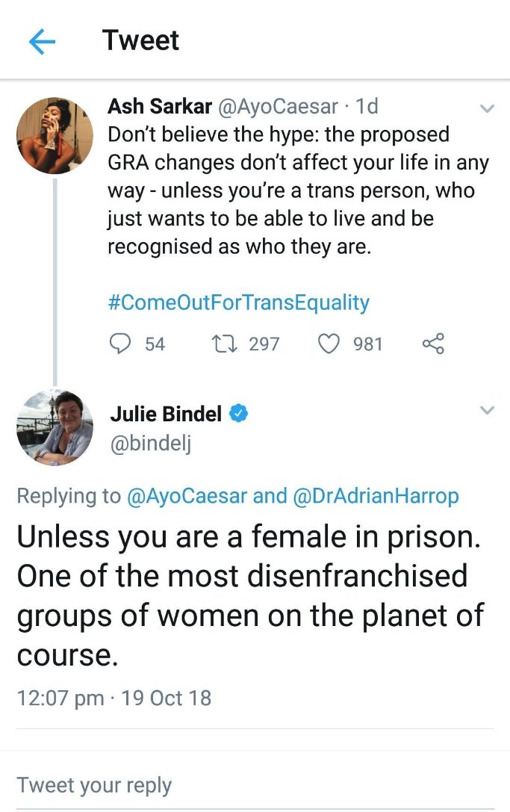View the 981 likes count

(367, 344)
